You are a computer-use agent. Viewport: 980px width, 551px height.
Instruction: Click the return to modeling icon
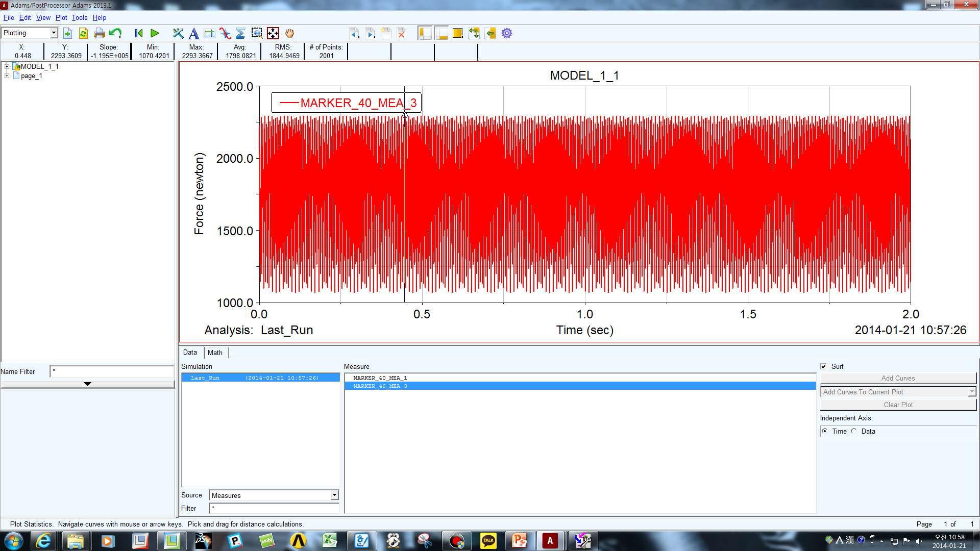coord(491,34)
